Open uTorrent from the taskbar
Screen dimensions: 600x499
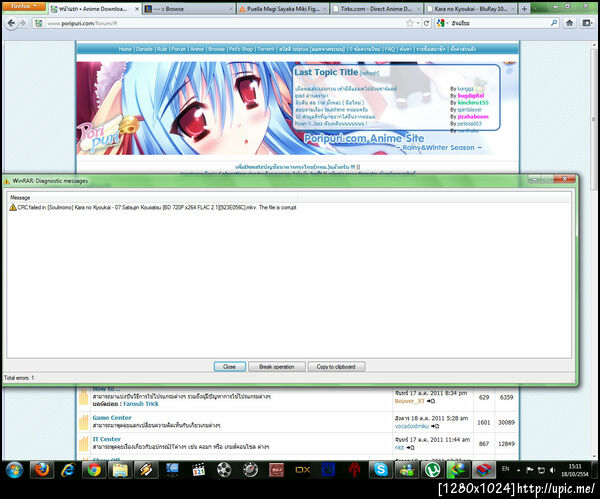pos(433,470)
